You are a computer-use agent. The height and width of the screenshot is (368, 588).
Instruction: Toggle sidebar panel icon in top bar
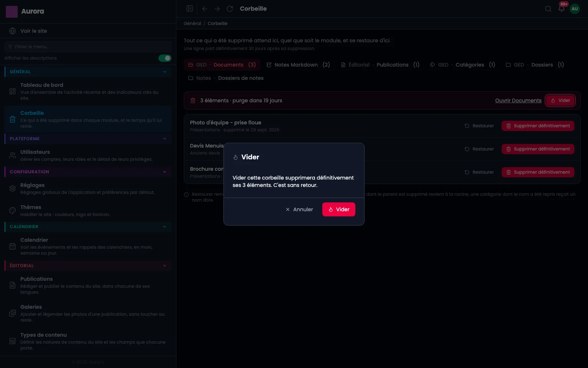click(190, 8)
